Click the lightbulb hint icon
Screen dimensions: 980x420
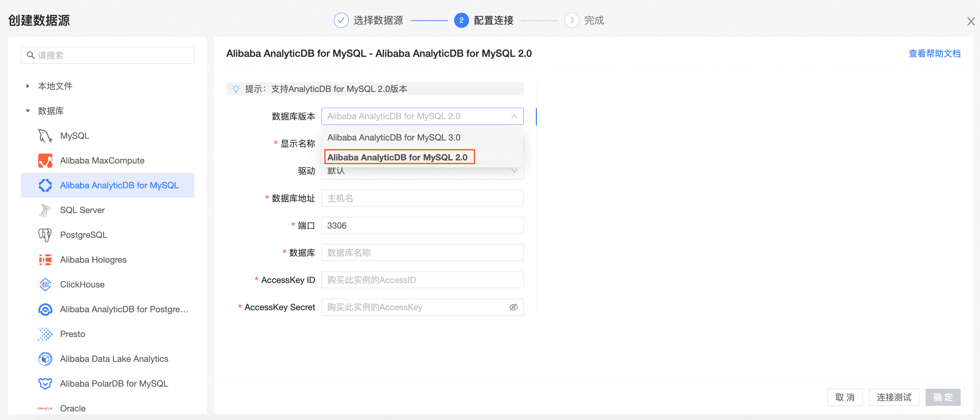[x=236, y=89]
